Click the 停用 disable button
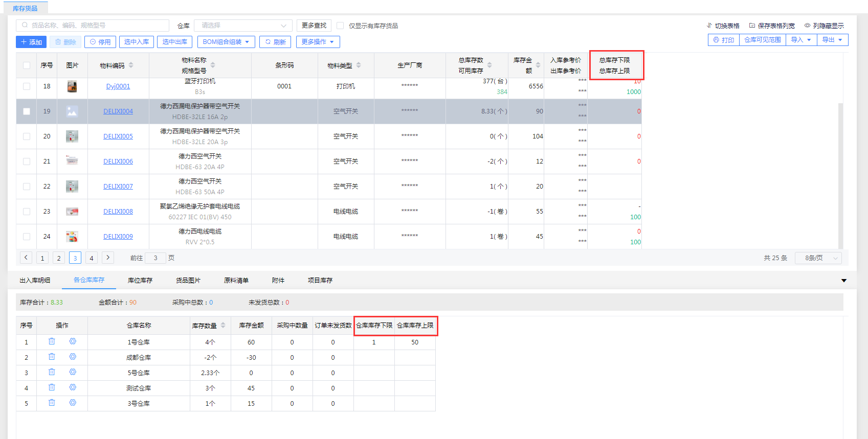Screen dimensions: 868x439 100,42
